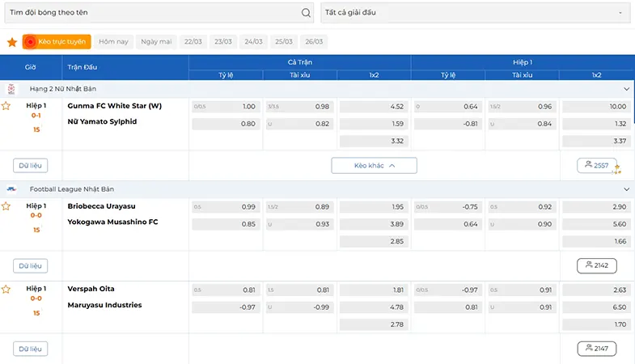This screenshot has width=635, height=364.
Task: Click the 2147 viewers button
Action: (596, 349)
